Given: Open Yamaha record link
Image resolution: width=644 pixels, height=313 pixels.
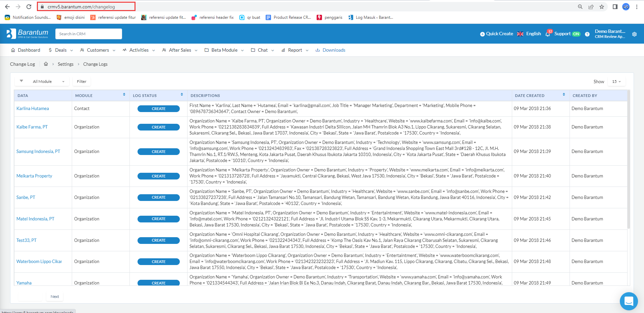Looking at the screenshot, I should tap(24, 283).
